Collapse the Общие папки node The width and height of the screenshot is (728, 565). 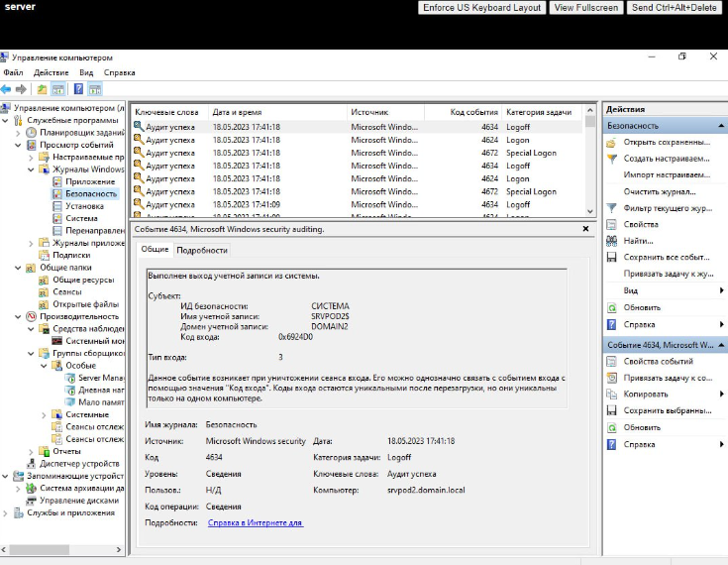point(18,268)
